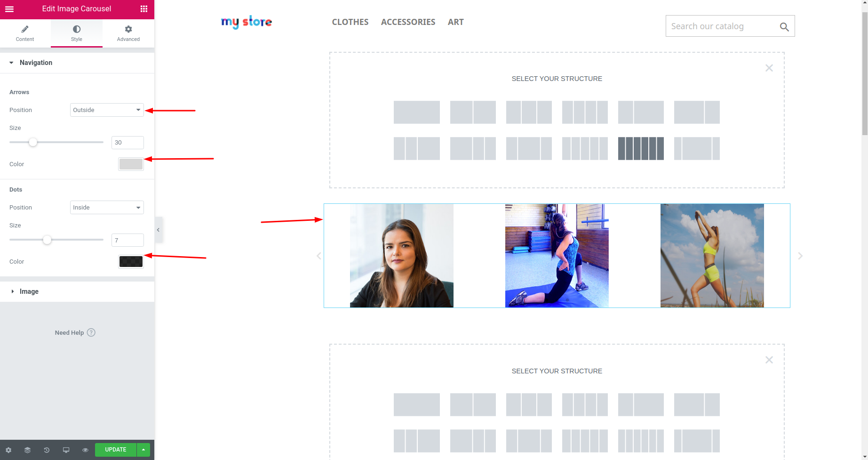Click the woman portrait carousel image
This screenshot has width=868, height=460.
[x=402, y=256]
